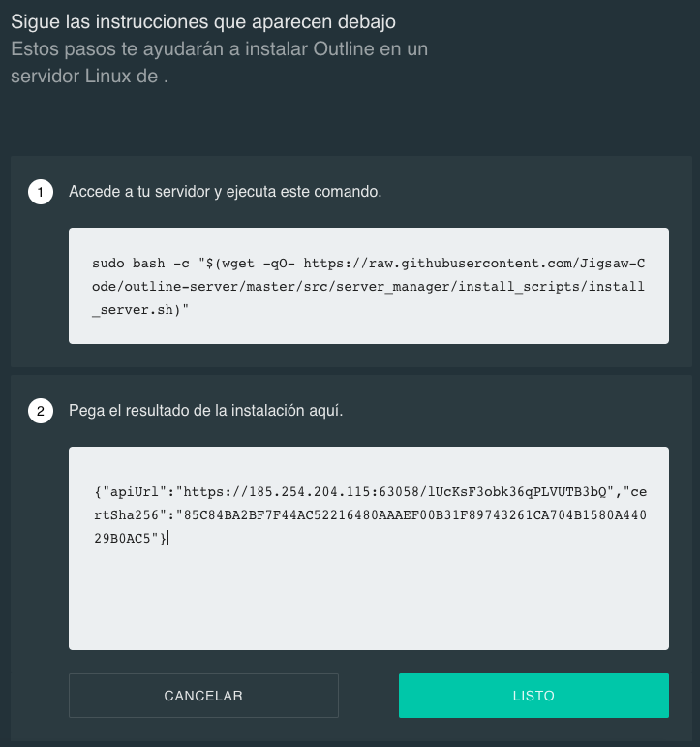Select the step 2 number circle
Image resolution: width=700 pixels, height=747 pixels.
[x=41, y=411]
